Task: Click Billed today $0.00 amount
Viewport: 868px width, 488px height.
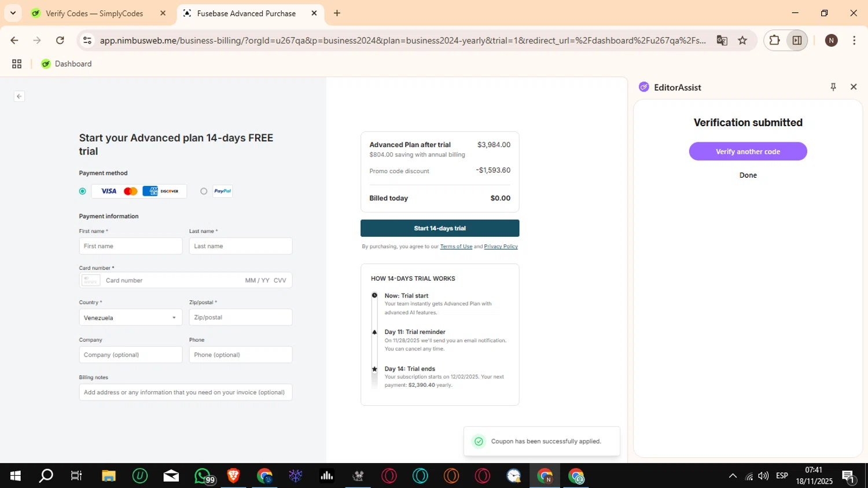Action: tap(500, 198)
